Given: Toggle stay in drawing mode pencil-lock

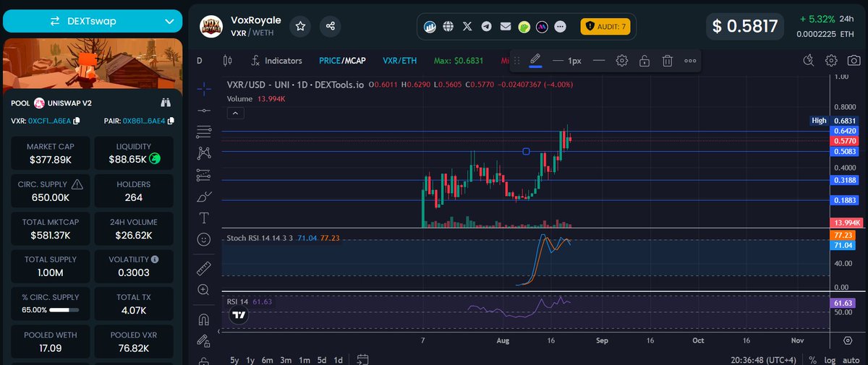Looking at the screenshot, I should coord(204,340).
